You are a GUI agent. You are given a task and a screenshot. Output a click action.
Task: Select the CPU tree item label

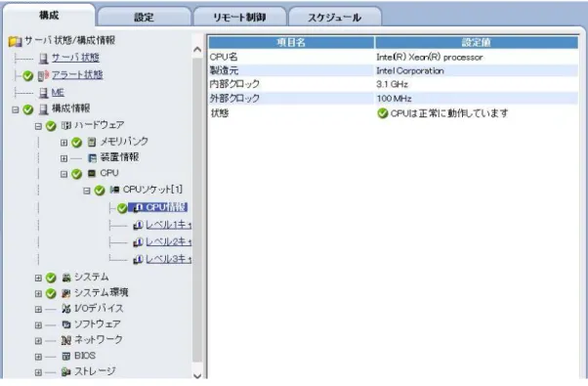click(x=109, y=173)
